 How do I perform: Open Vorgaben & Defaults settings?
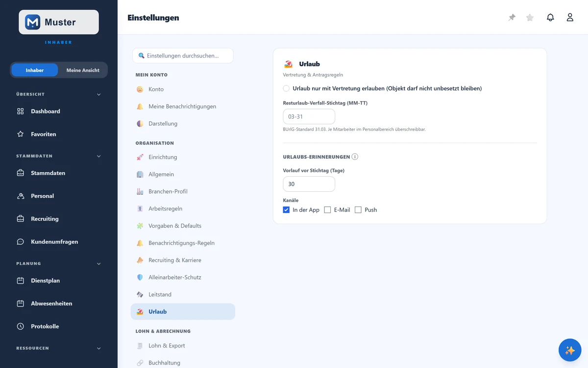pos(183,226)
